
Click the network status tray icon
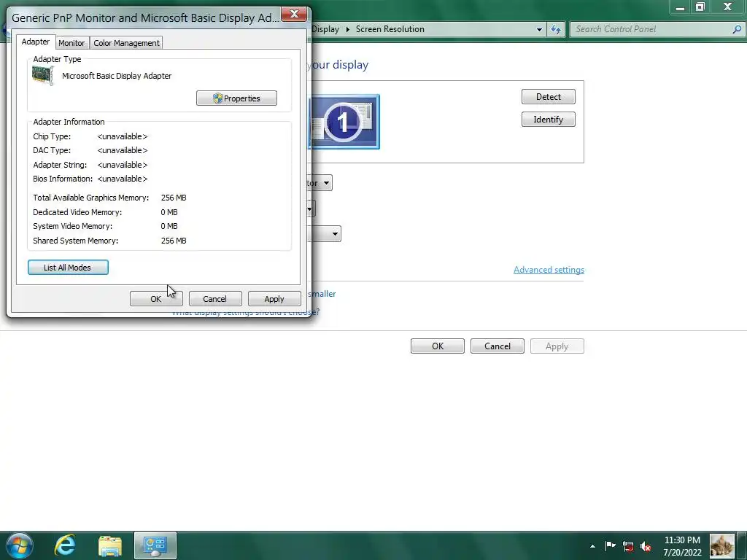click(628, 546)
